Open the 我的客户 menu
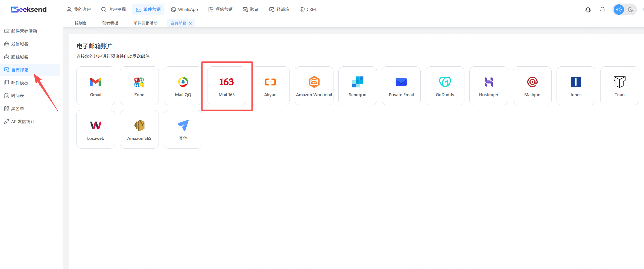This screenshot has width=644, height=269. (x=79, y=10)
